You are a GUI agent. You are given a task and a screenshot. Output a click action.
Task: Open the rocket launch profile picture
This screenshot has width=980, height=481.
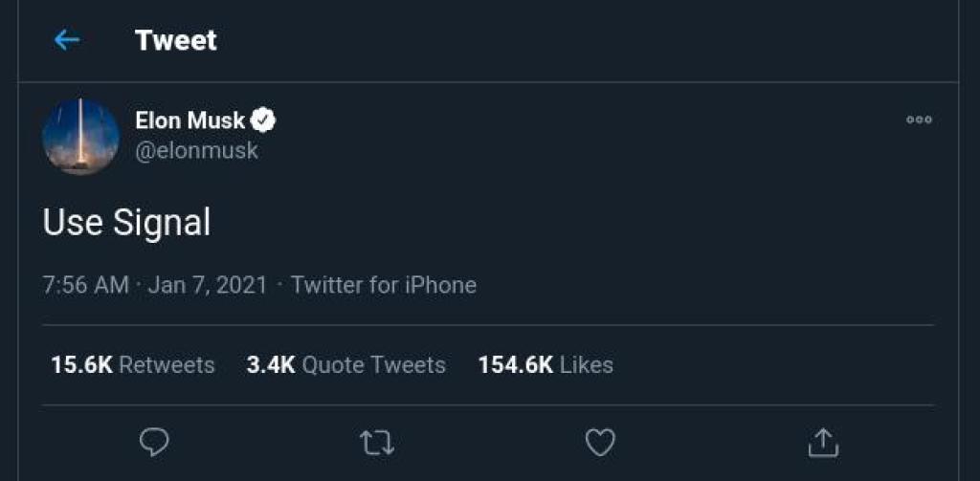tap(80, 137)
